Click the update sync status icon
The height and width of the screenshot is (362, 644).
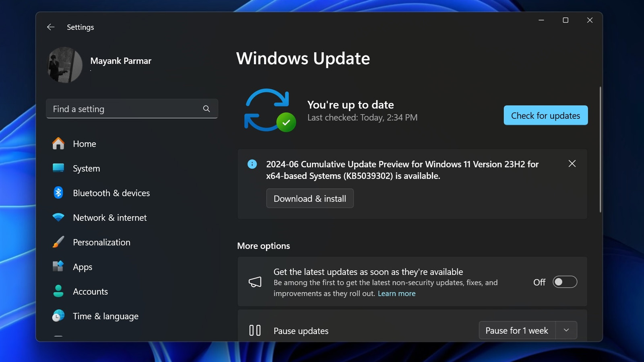click(x=270, y=110)
